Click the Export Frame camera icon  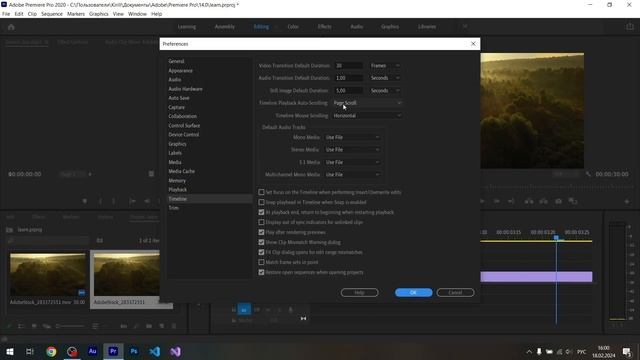(x=558, y=201)
